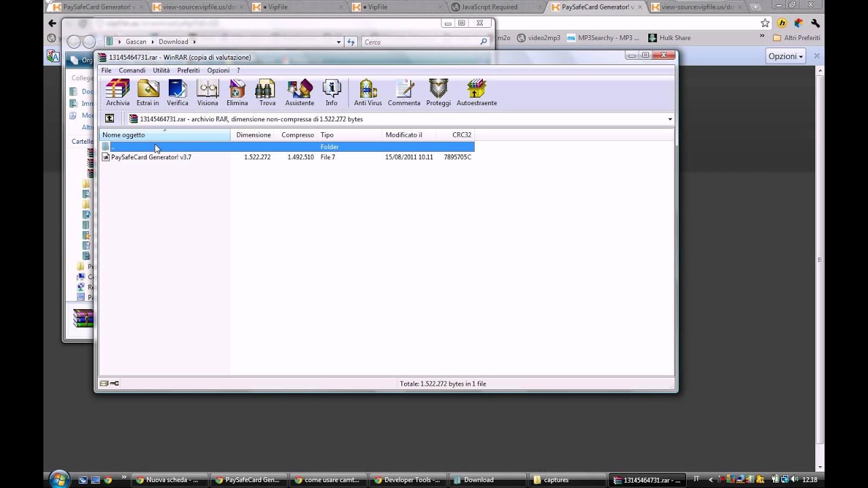Click Download in Explorer breadcrumb path
The width and height of the screenshot is (868, 488).
pos(174,42)
